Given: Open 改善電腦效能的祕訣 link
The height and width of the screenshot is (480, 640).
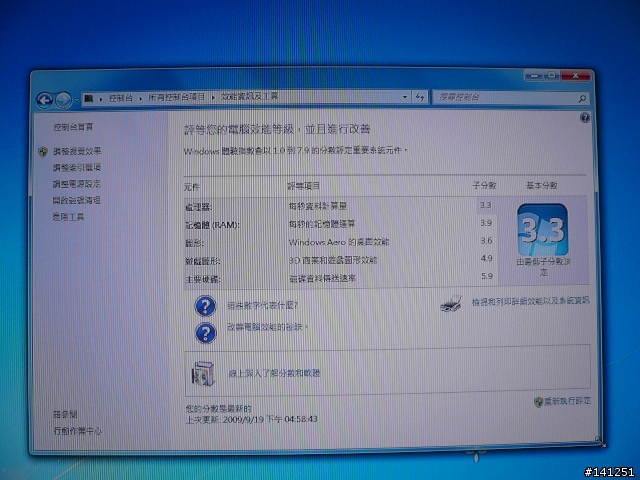Looking at the screenshot, I should (265, 327).
